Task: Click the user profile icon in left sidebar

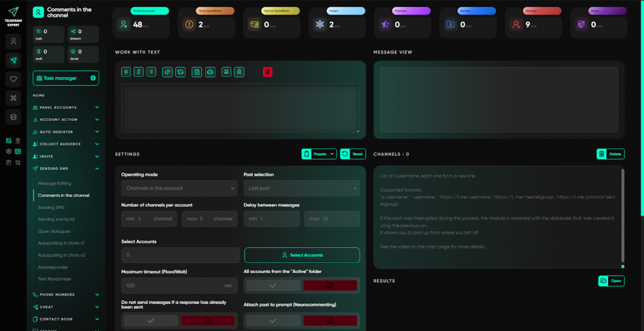Action: pos(13,42)
